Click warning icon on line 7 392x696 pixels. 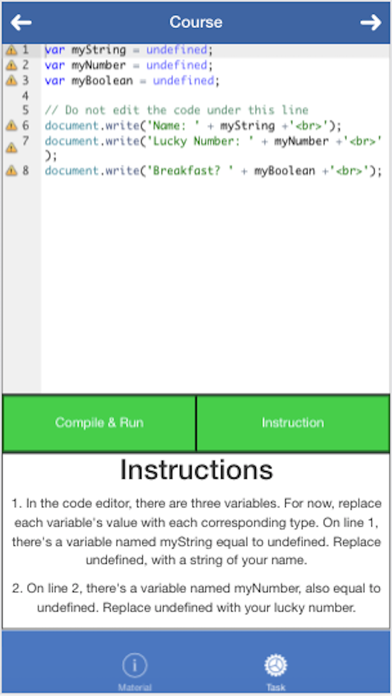(x=12, y=148)
